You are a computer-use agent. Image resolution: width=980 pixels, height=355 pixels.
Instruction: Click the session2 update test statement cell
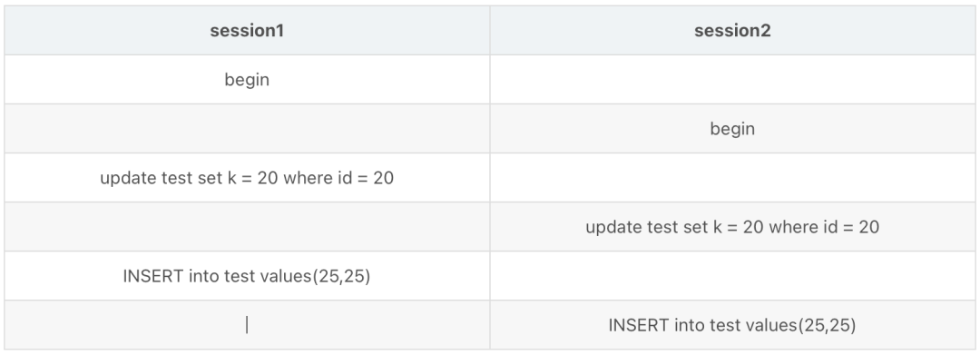pyautogui.click(x=732, y=227)
